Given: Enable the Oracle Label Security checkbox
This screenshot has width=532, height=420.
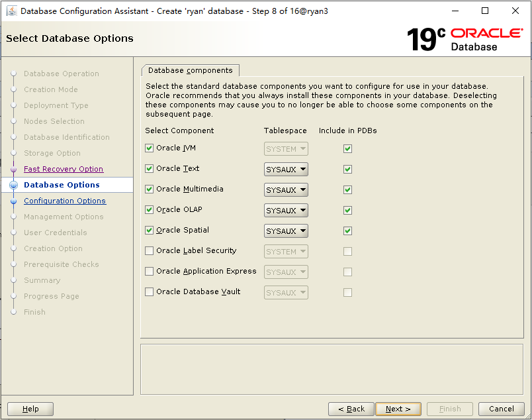Looking at the screenshot, I should coord(149,251).
